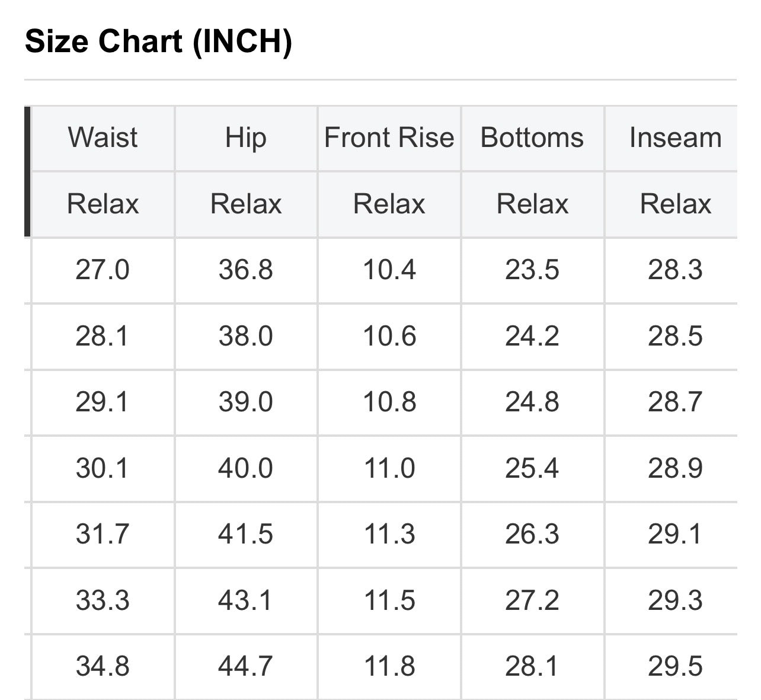Select the Bottoms column header
Viewport: 761px width, 700px height.
coord(532,138)
